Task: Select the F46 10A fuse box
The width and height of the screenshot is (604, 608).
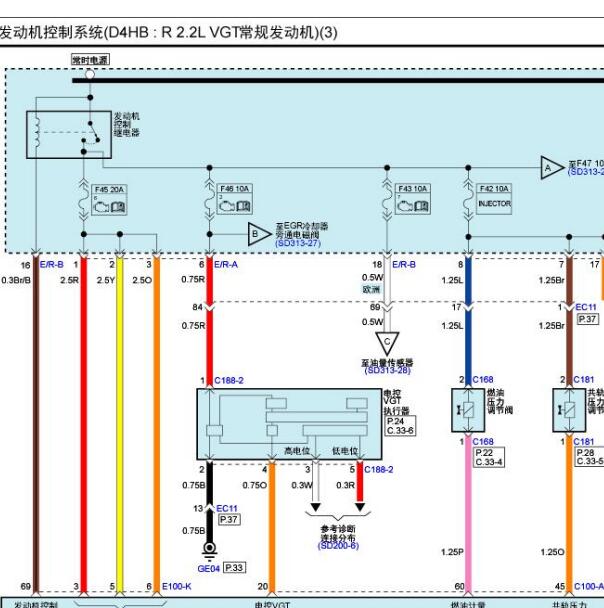Action: pyautogui.click(x=235, y=199)
